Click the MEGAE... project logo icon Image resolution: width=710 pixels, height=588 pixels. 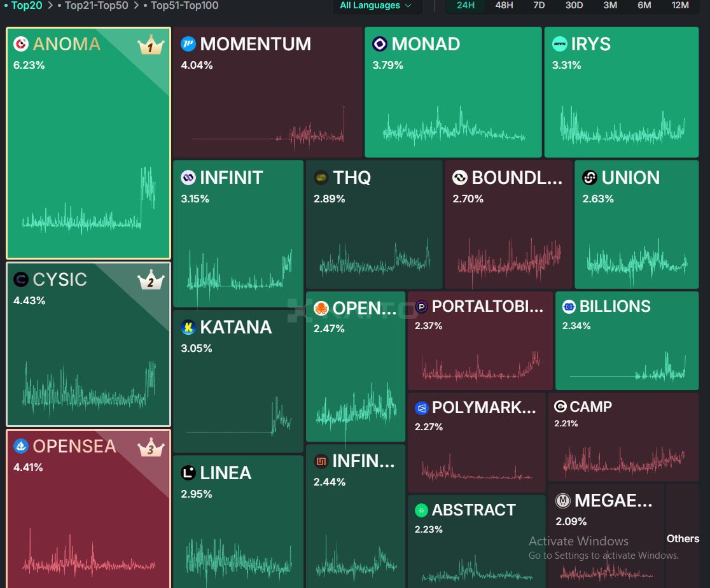coord(563,501)
